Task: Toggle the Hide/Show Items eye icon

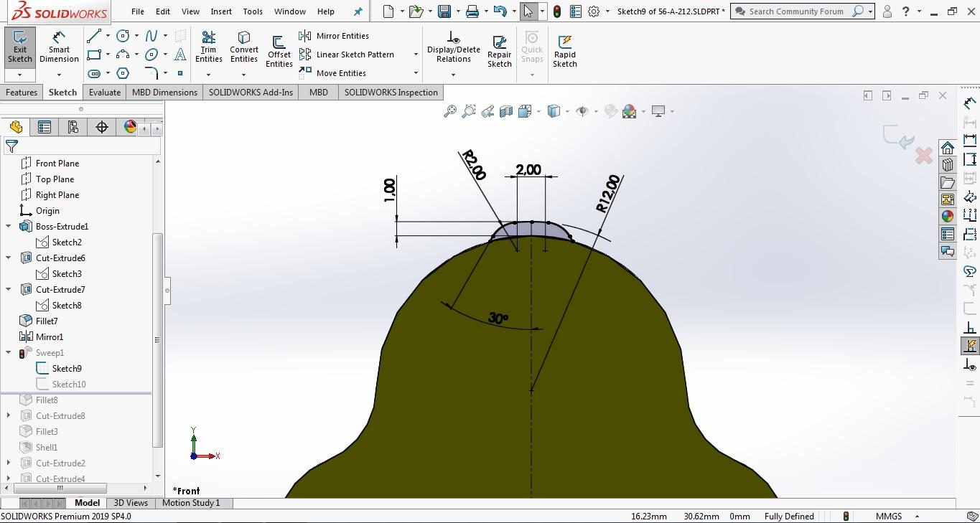Action: (x=582, y=111)
